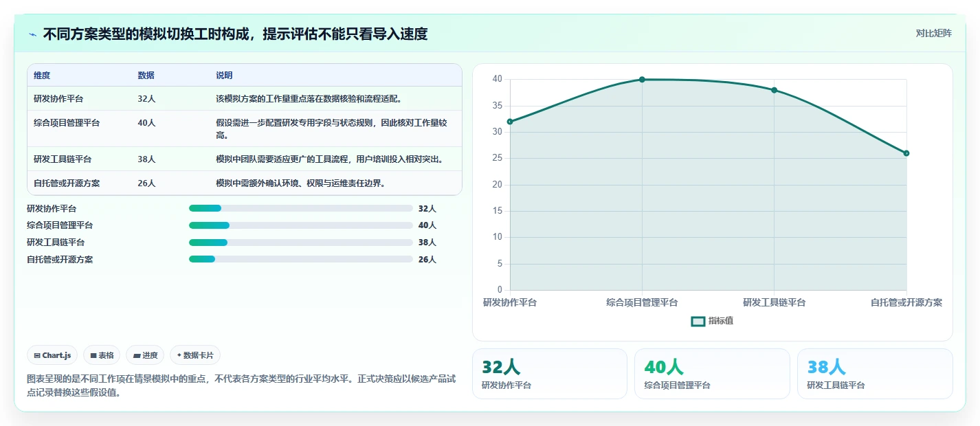The width and height of the screenshot is (980, 426).
Task: Click the 综合项目管理平台 x-axis label
Action: coord(642,302)
